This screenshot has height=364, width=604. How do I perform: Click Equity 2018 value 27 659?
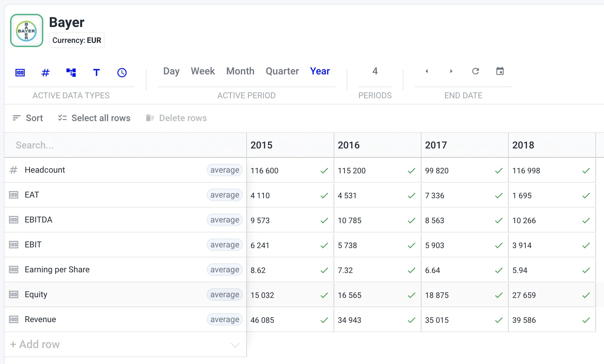point(524,295)
